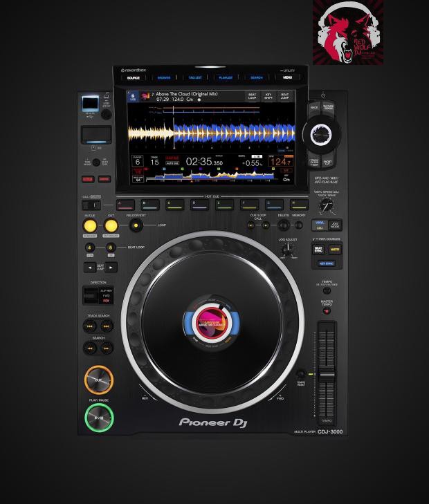Open the BROWSE view
The image size is (429, 504).
[164, 78]
